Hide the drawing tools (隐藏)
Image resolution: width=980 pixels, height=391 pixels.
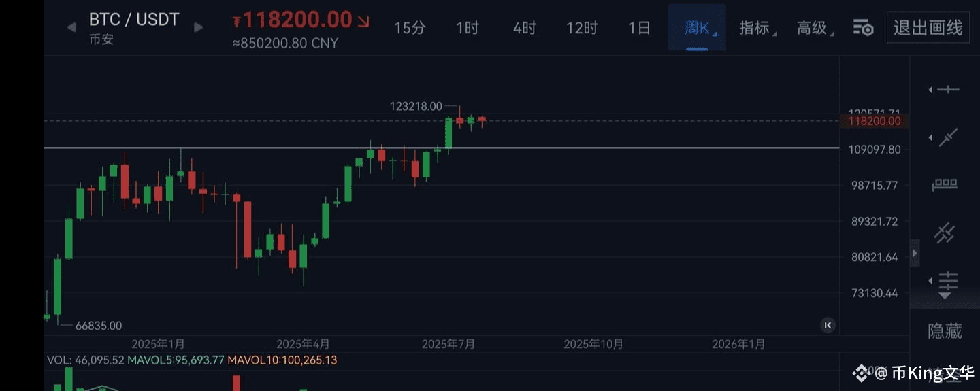point(945,331)
